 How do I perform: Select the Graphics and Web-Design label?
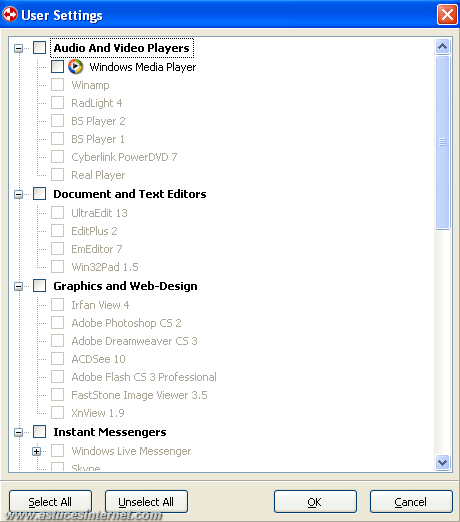[x=125, y=286]
